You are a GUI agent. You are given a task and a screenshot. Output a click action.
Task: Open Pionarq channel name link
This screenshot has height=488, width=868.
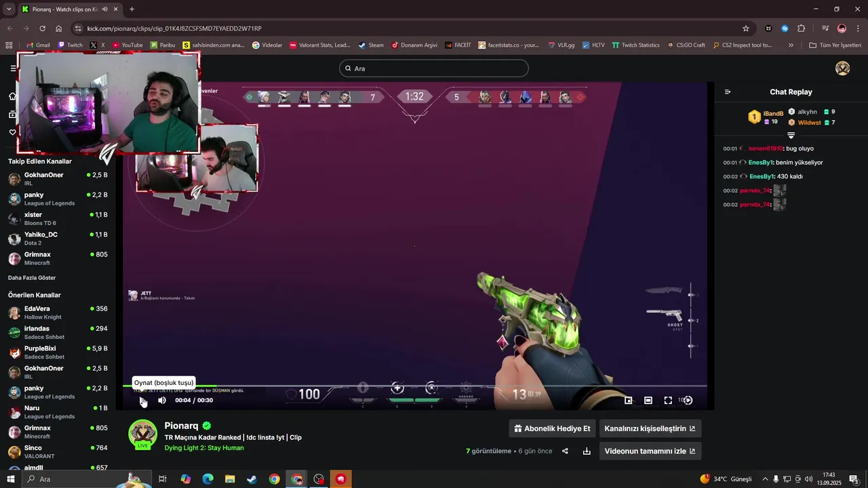click(181, 426)
